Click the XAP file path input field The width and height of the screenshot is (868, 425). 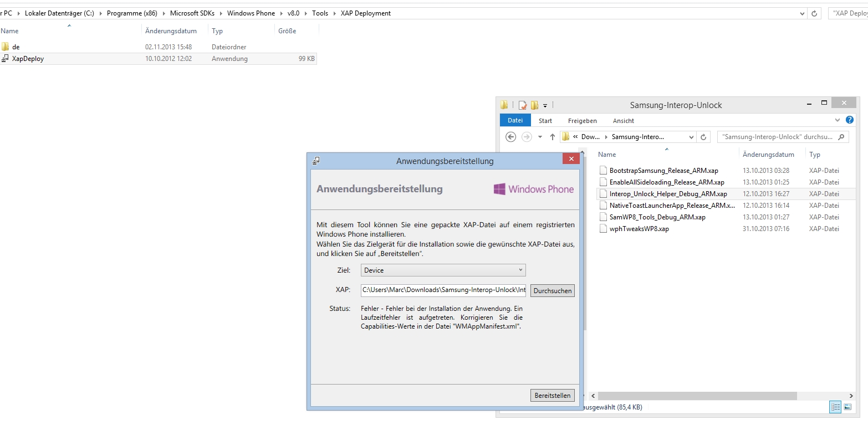pos(443,289)
